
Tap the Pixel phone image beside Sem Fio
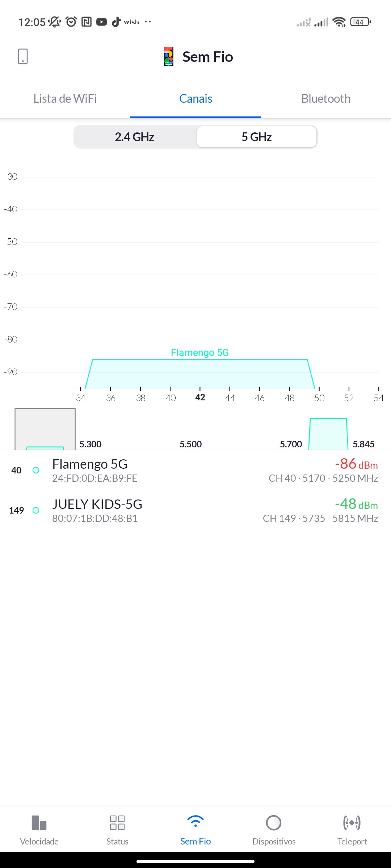(x=169, y=56)
